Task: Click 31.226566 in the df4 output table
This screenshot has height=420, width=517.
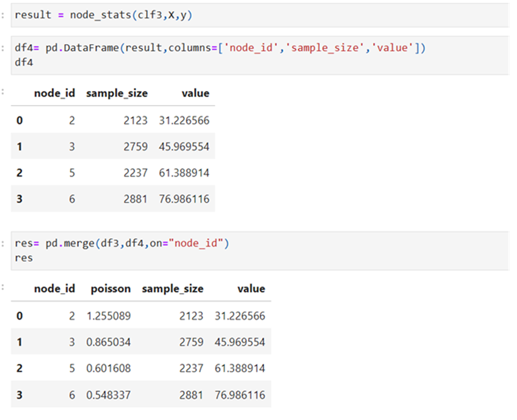Action: [184, 121]
